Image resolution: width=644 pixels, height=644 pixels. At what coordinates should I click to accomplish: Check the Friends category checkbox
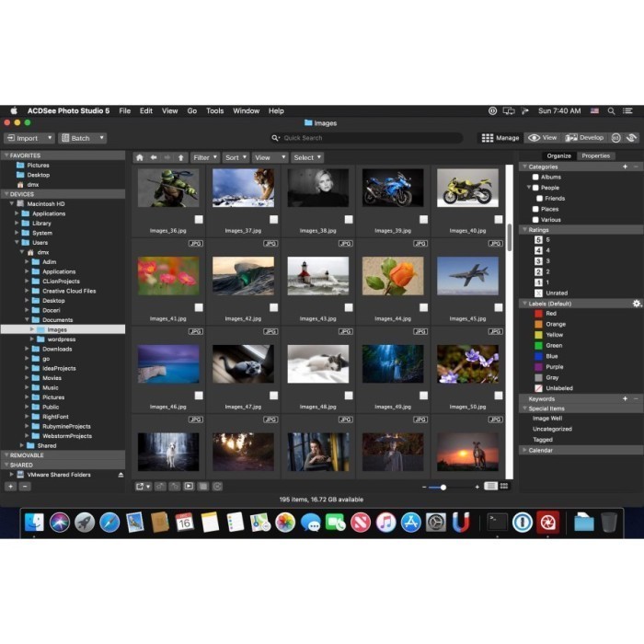(x=540, y=199)
